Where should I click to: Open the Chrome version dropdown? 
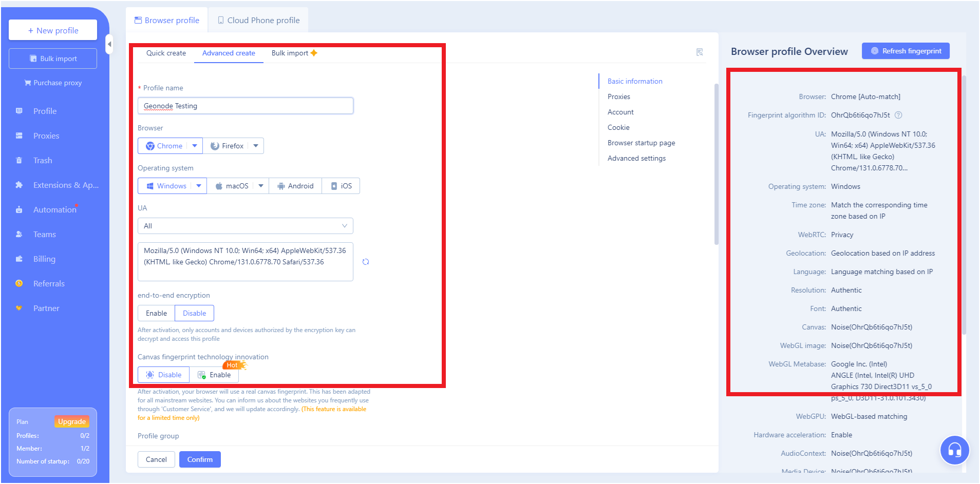195,145
